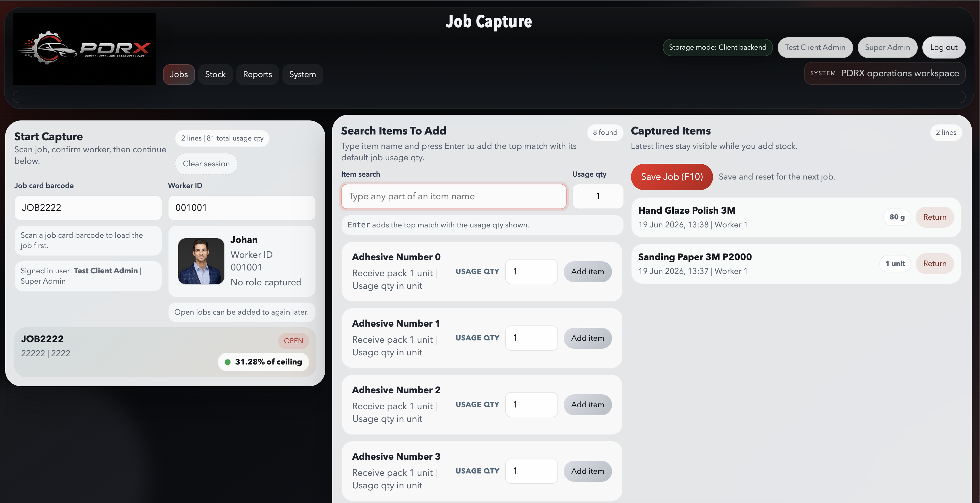Click the green dot ceiling indicator
The width and height of the screenshot is (980, 503).
(228, 362)
